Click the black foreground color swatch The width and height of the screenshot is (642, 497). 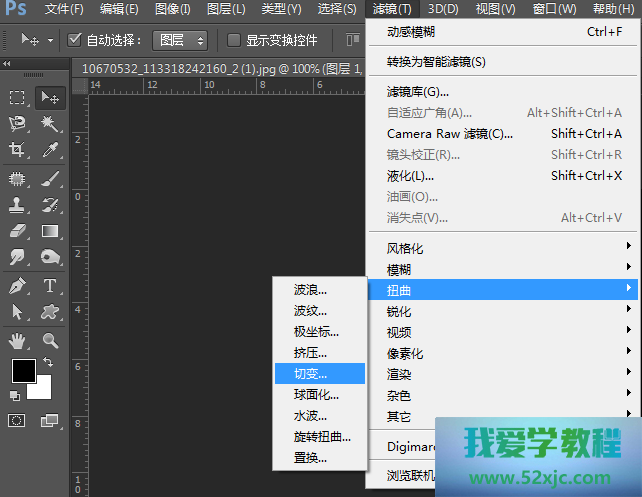click(23, 371)
